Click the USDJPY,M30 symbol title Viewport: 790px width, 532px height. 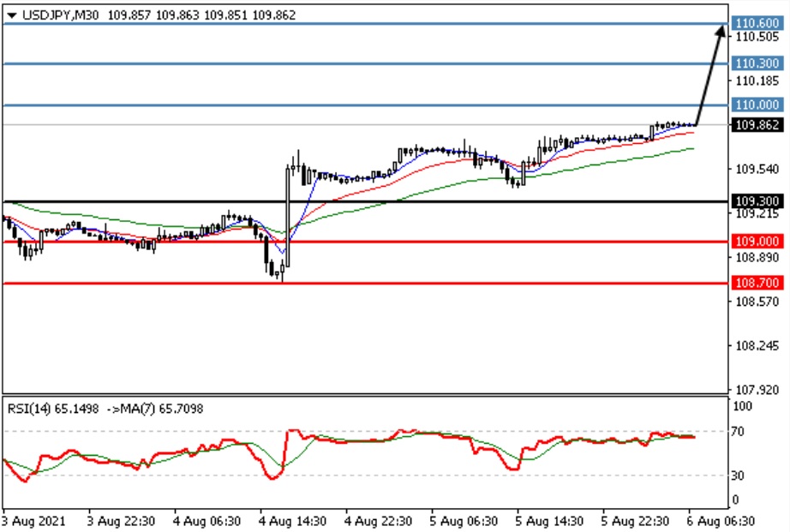click(61, 15)
